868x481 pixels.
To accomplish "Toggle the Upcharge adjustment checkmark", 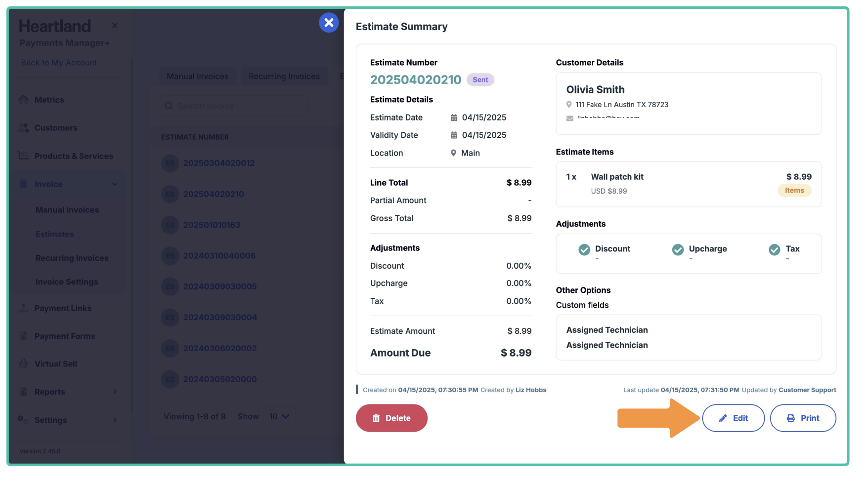I will 678,250.
